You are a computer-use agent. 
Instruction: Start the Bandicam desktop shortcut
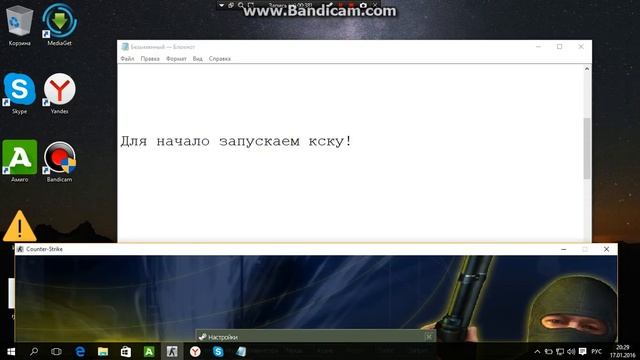[x=59, y=162]
